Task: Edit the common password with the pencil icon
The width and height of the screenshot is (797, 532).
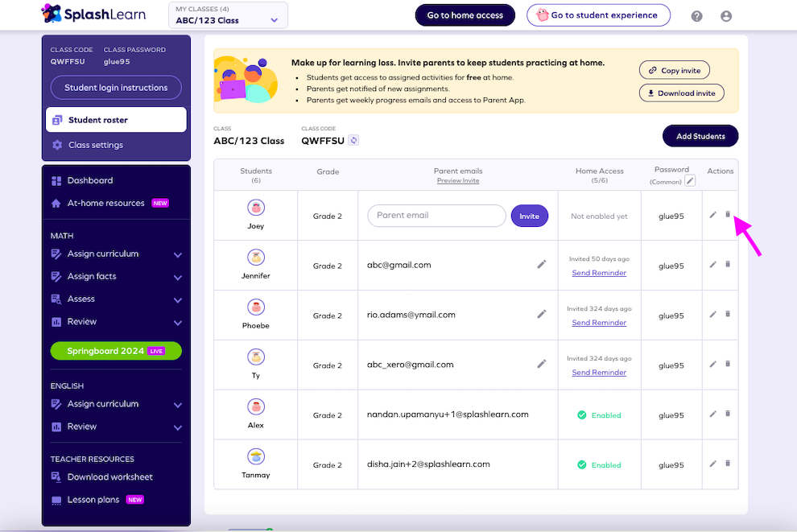Action: click(x=690, y=181)
